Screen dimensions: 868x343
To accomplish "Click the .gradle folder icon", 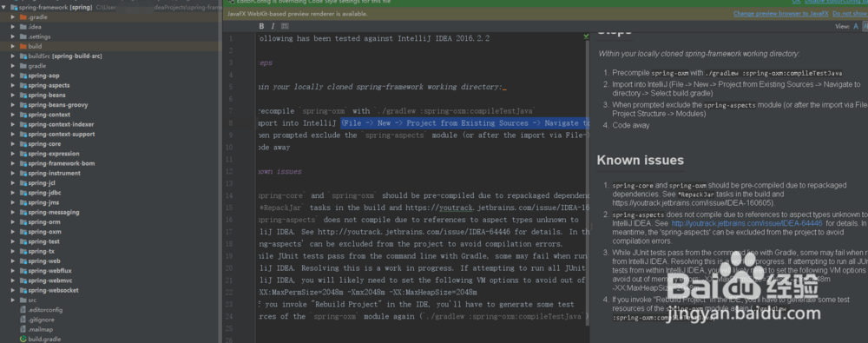I will (x=23, y=16).
